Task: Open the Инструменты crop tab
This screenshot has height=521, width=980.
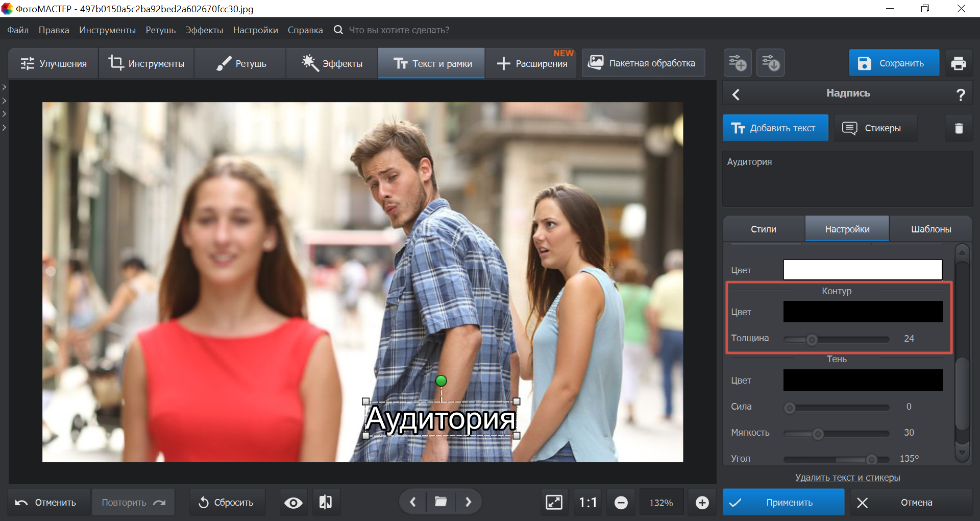Action: (x=146, y=63)
